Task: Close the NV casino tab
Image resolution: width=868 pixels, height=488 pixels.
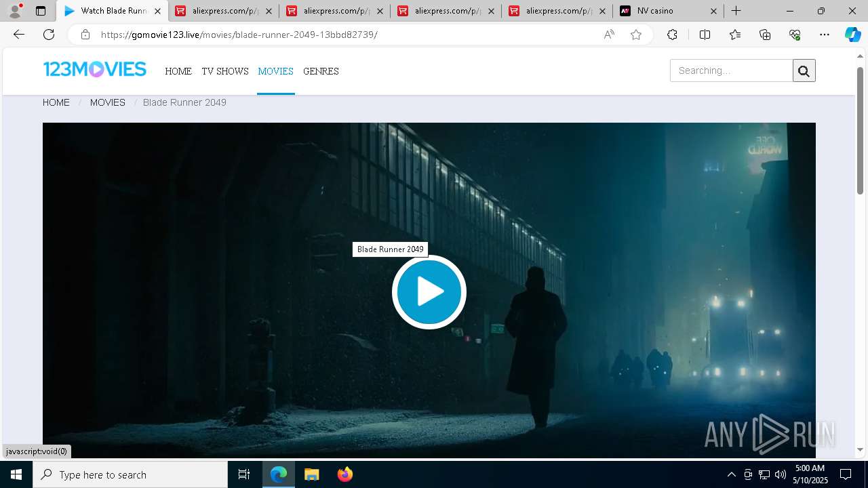Action: click(x=713, y=11)
